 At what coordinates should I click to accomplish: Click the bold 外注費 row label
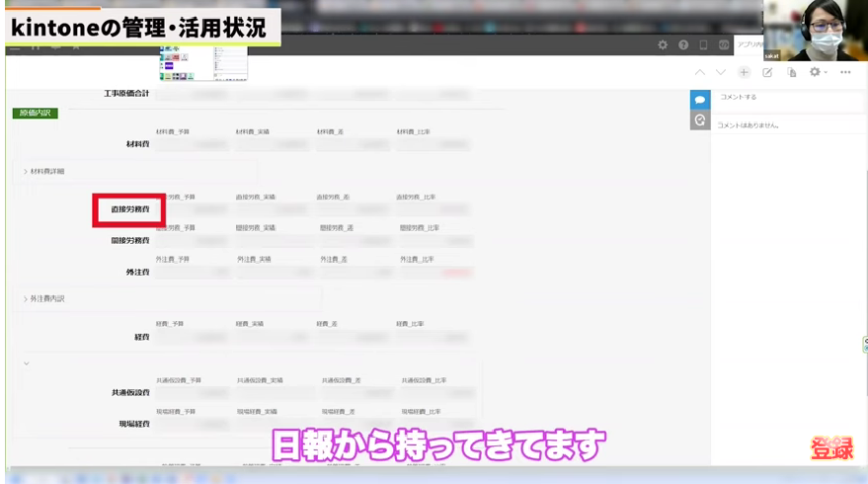tap(138, 273)
